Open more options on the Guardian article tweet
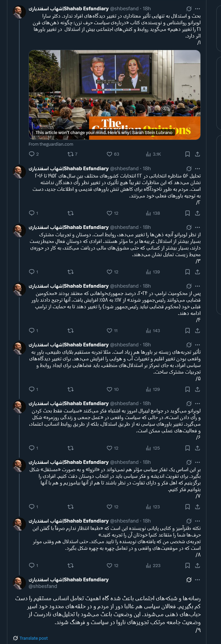The height and width of the screenshot is (644, 221). [x=198, y=9]
